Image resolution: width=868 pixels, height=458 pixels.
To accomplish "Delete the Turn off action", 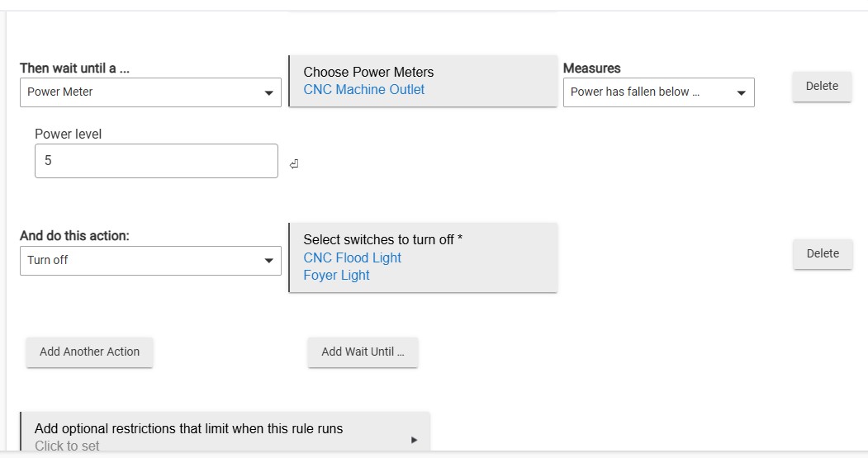I will tap(822, 253).
